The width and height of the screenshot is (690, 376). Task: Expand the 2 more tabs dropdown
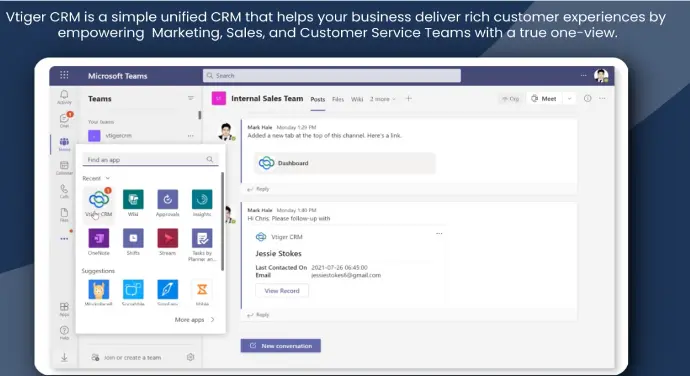(383, 99)
